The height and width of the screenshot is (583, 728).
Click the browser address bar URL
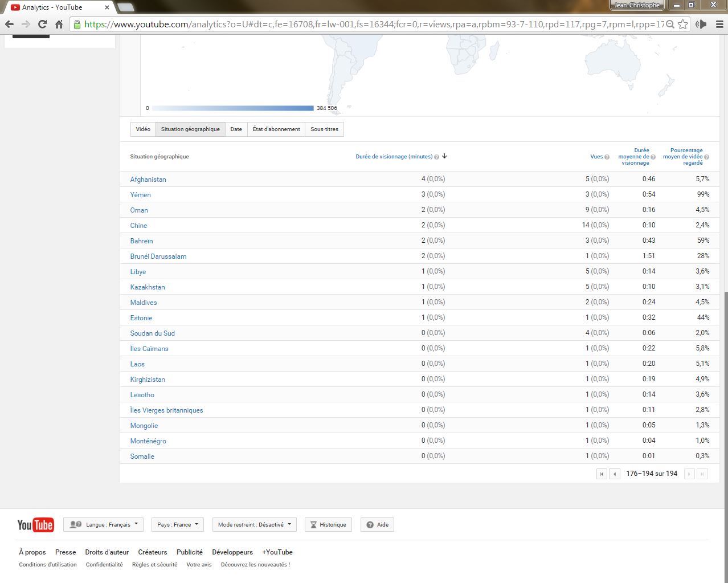click(374, 24)
